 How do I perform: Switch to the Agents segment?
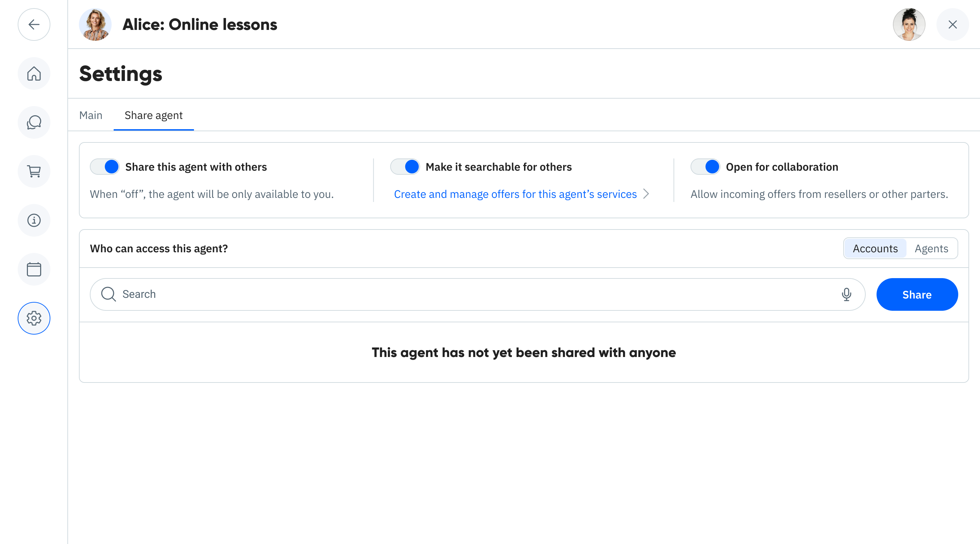click(x=931, y=249)
